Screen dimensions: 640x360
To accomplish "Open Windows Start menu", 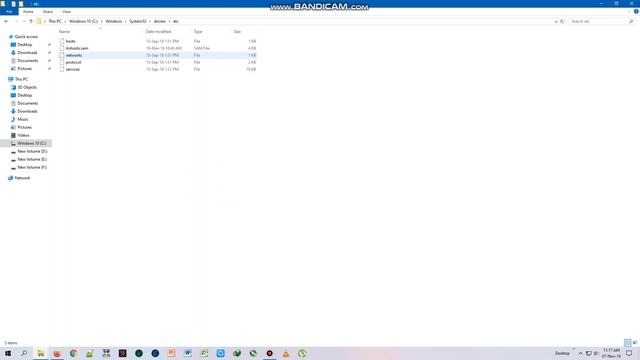I will click(8, 353).
